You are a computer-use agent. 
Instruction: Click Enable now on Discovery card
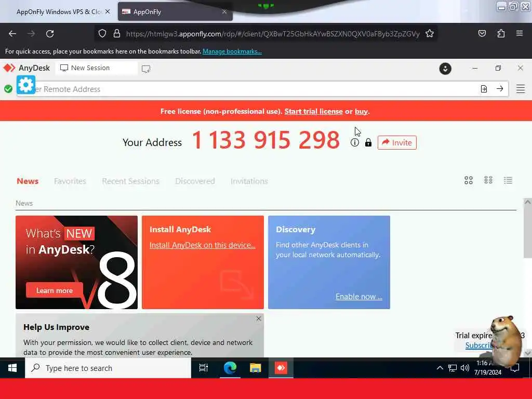coord(359,297)
